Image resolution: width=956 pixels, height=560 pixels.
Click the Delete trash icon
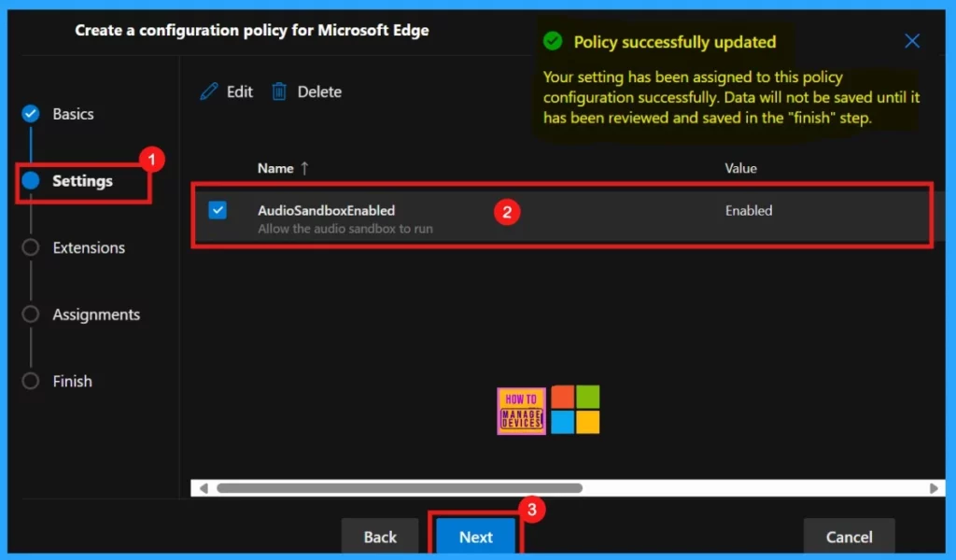[279, 91]
